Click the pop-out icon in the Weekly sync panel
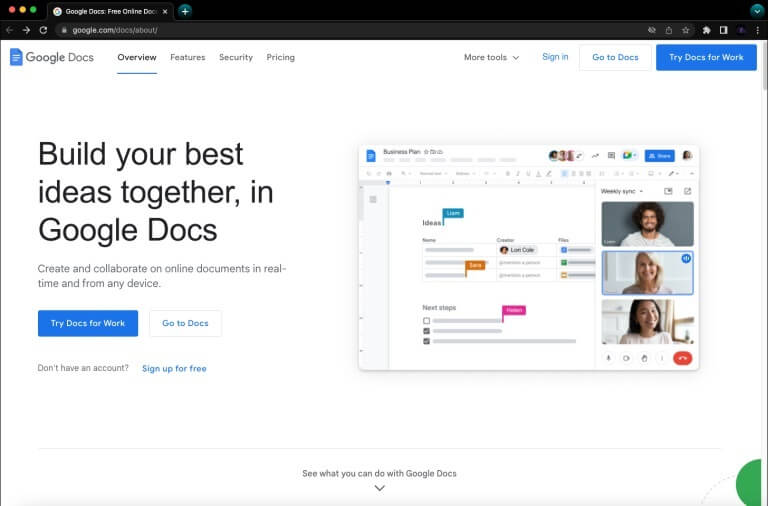Viewport: 768px width, 506px height. point(688,191)
